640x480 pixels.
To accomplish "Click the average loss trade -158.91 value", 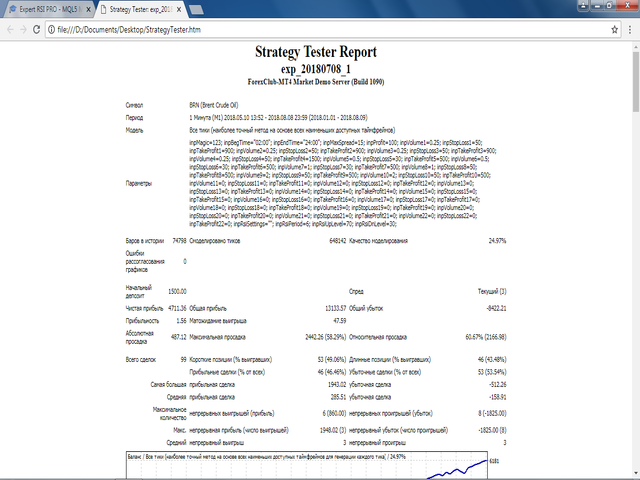I will (x=498, y=397).
